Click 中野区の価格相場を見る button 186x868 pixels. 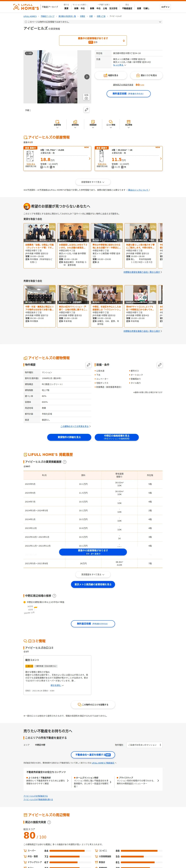coord(117,437)
